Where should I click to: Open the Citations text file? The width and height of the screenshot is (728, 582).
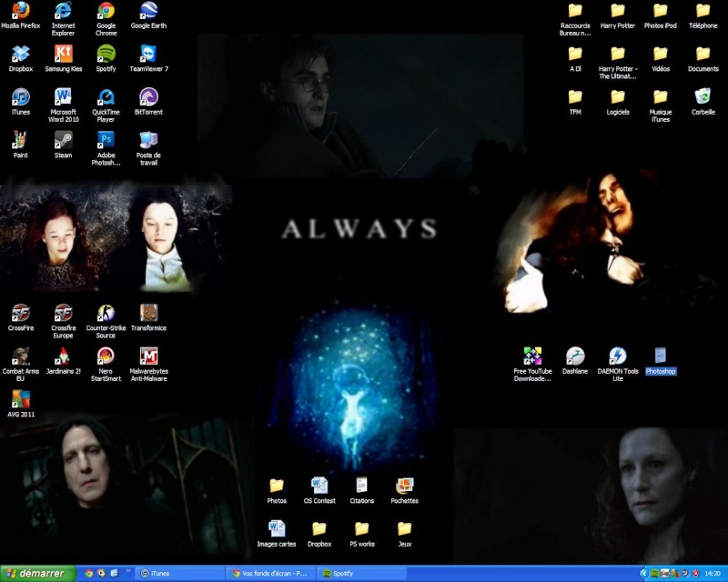pyautogui.click(x=361, y=491)
